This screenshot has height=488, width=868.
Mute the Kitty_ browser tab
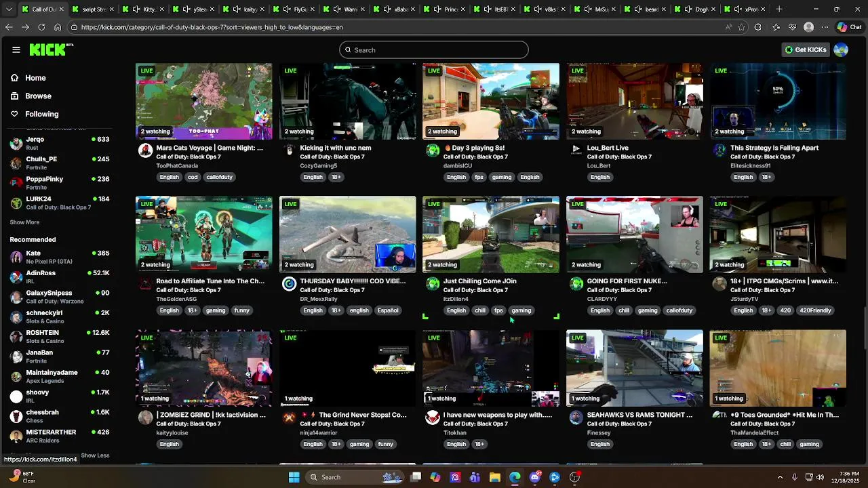[x=136, y=9]
